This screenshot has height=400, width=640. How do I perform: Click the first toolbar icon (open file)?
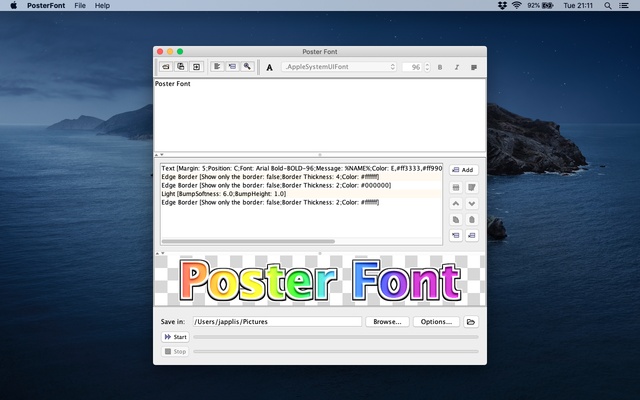(x=166, y=67)
